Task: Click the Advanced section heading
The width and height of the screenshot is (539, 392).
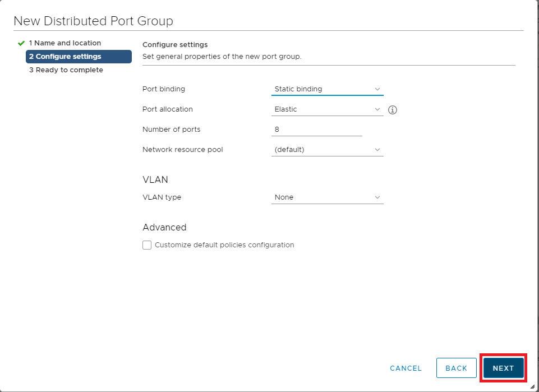Action: click(164, 228)
